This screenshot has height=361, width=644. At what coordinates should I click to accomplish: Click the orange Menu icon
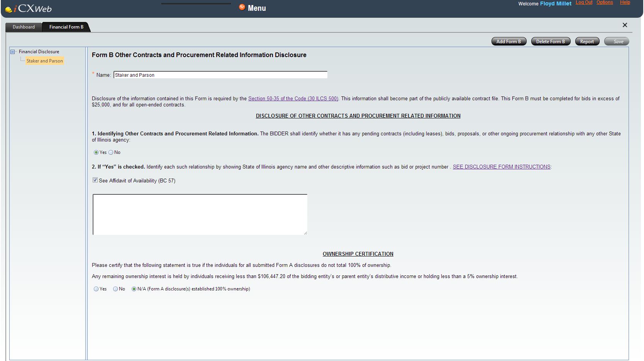(242, 7)
